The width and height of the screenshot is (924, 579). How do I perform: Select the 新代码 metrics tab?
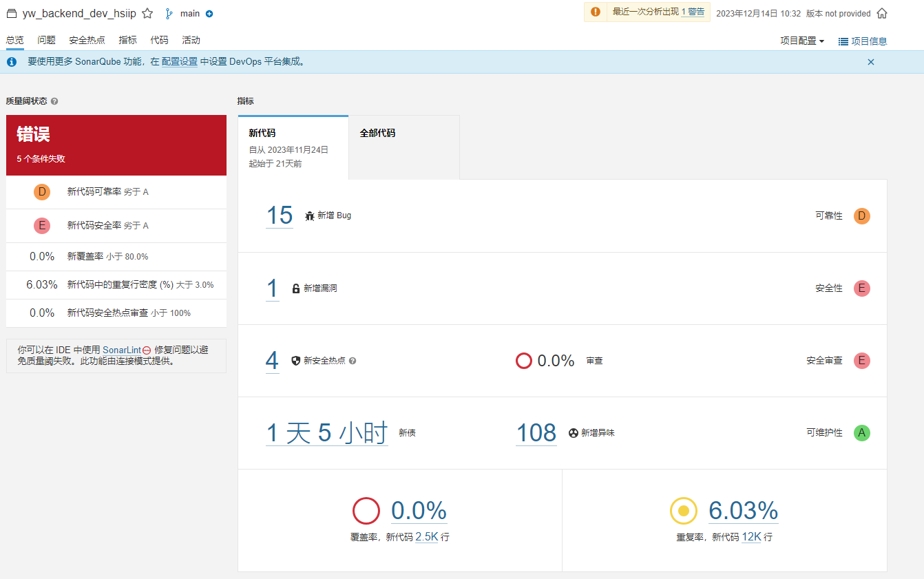(293, 147)
